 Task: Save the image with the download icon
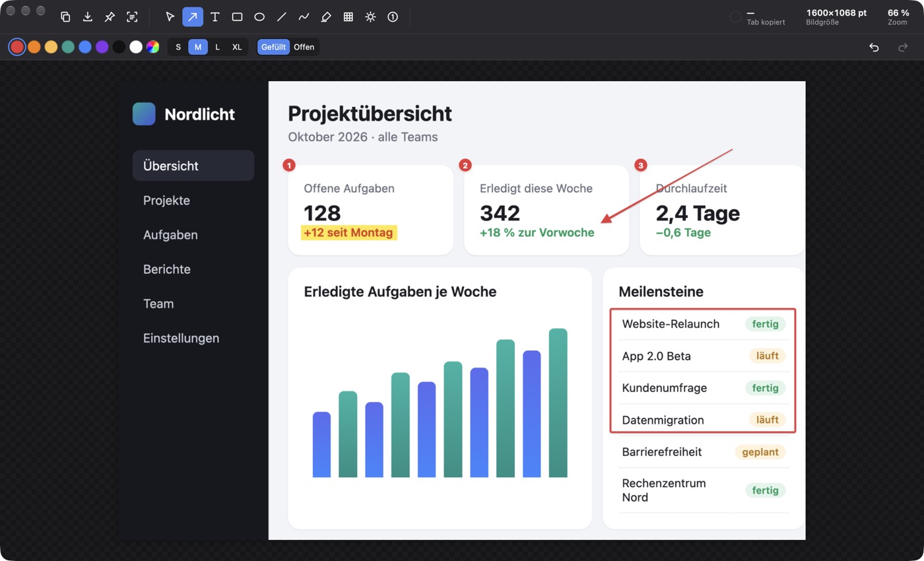(x=88, y=17)
